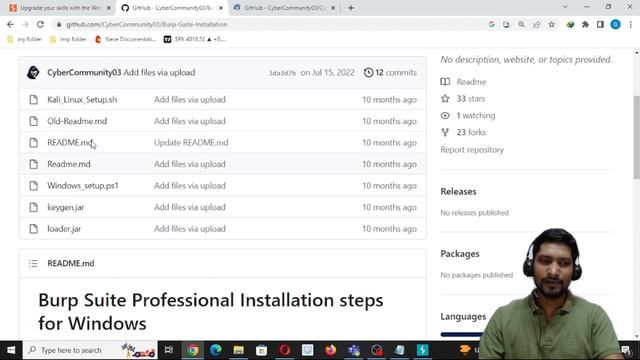Click the CyberCommunity03 avatar image
Screen dimensions: 640x360
click(x=33, y=73)
